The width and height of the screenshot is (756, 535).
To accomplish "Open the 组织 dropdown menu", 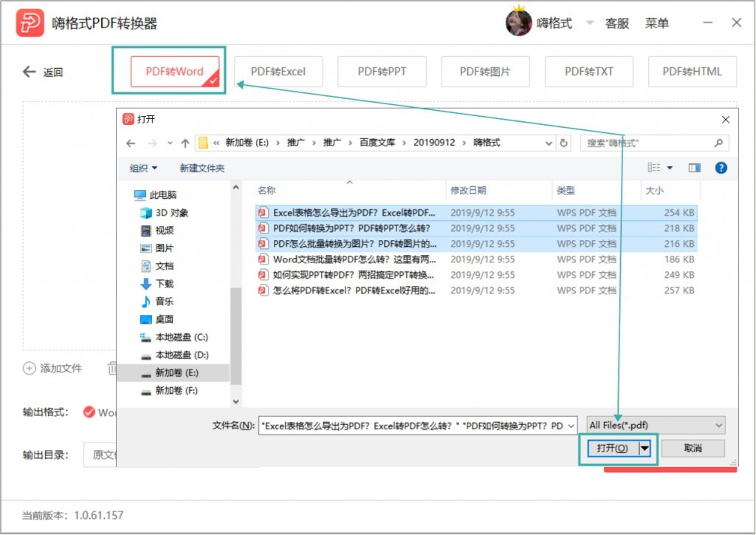I will pos(143,168).
